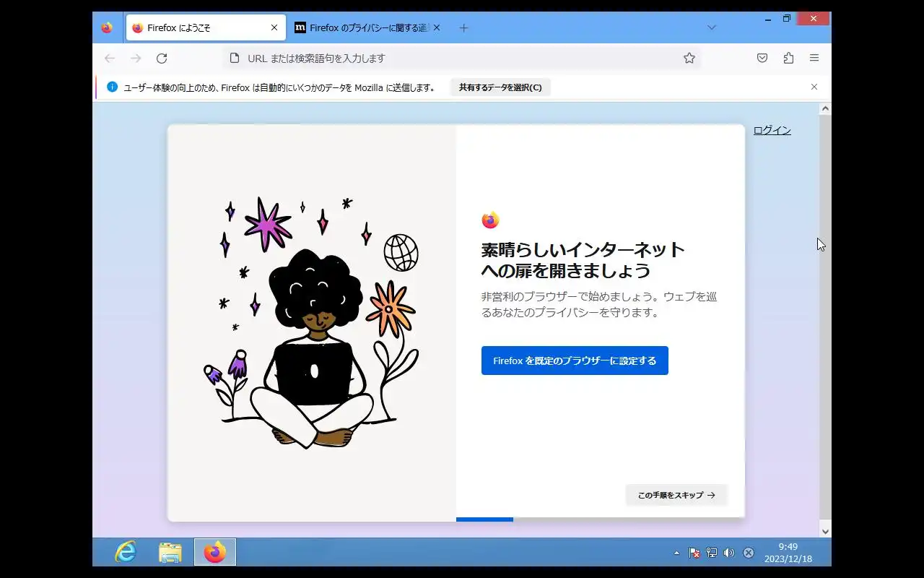This screenshot has height=578, width=924.
Task: Switch to the Firefox にようこそ tab
Action: coord(205,28)
